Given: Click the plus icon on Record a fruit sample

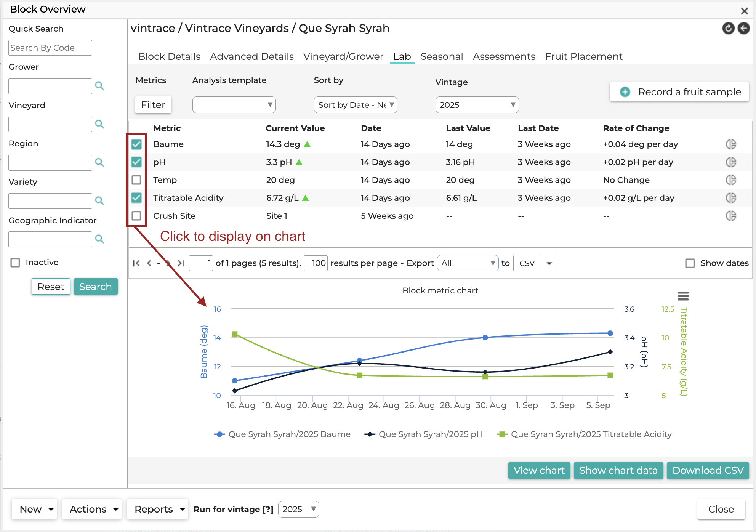Looking at the screenshot, I should (x=625, y=92).
